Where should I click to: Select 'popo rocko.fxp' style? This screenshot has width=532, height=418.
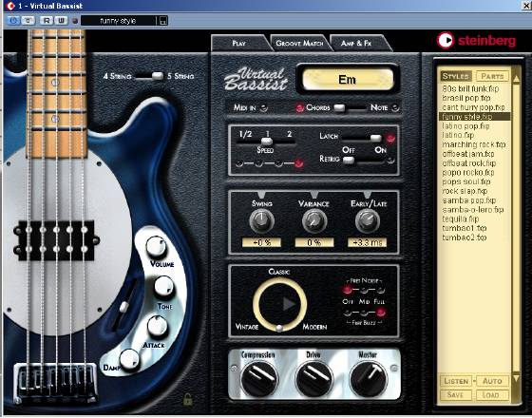tap(467, 172)
